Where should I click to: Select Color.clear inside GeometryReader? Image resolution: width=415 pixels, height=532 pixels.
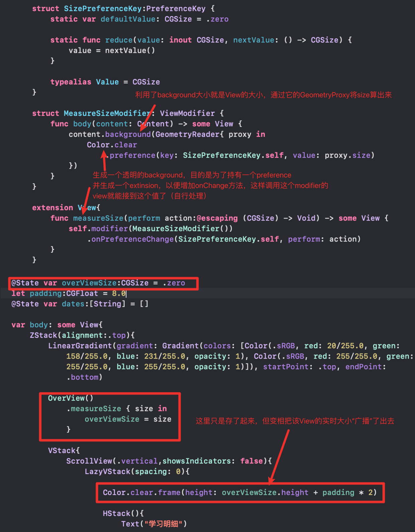[112, 145]
